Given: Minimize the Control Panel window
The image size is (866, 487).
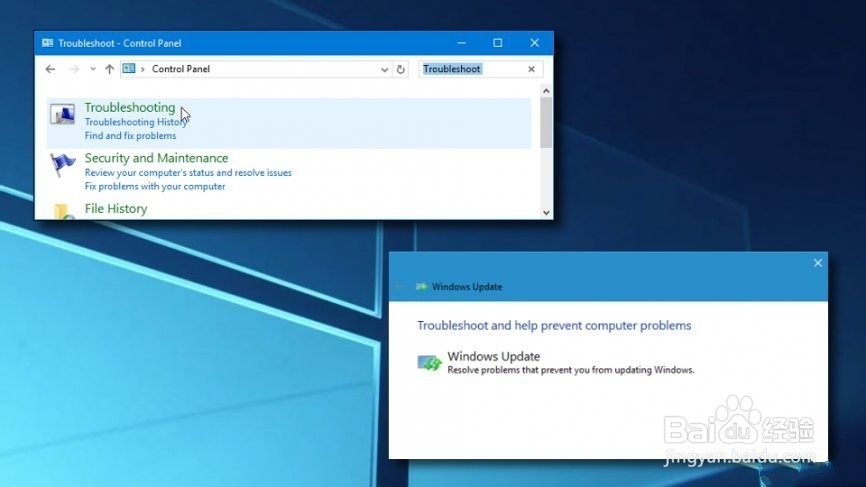Looking at the screenshot, I should [462, 43].
